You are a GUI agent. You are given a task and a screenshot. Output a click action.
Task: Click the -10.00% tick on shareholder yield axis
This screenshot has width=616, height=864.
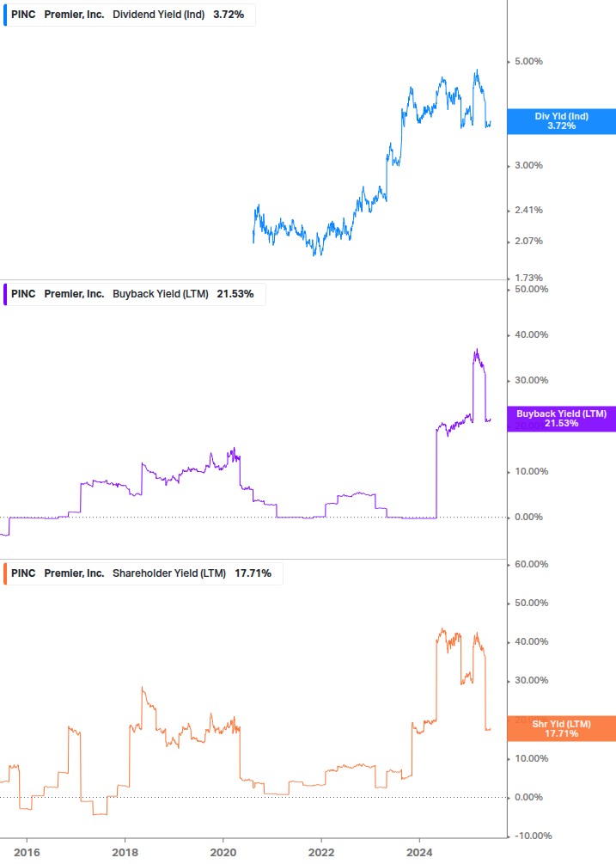point(533,836)
